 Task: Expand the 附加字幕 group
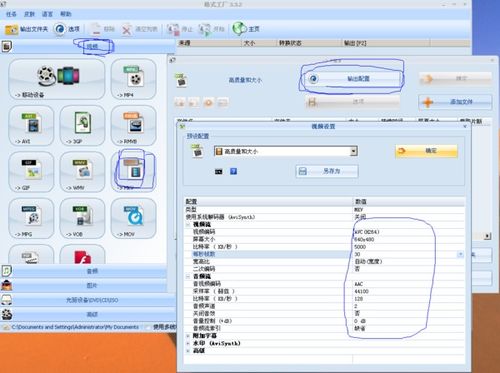[x=188, y=336]
